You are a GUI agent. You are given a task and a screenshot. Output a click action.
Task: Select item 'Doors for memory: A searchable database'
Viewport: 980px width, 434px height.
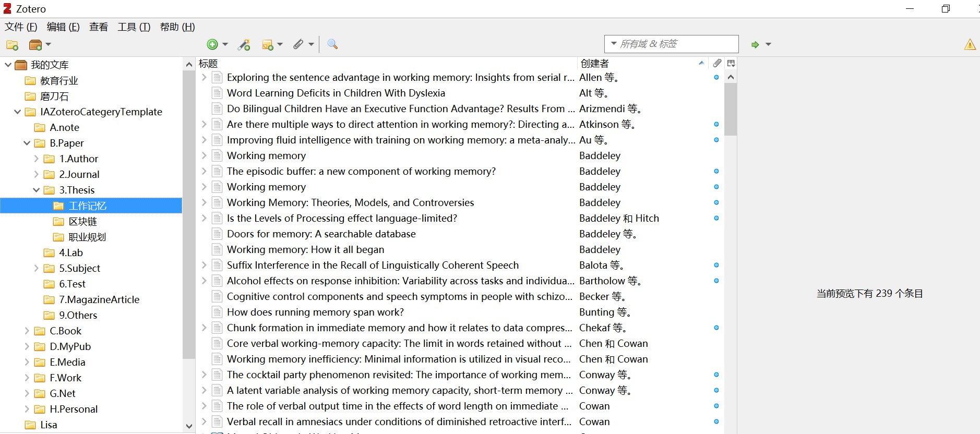pyautogui.click(x=321, y=234)
